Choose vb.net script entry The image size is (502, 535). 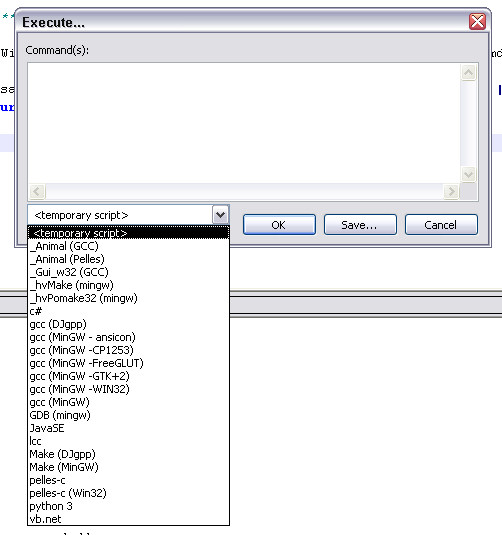(128, 519)
